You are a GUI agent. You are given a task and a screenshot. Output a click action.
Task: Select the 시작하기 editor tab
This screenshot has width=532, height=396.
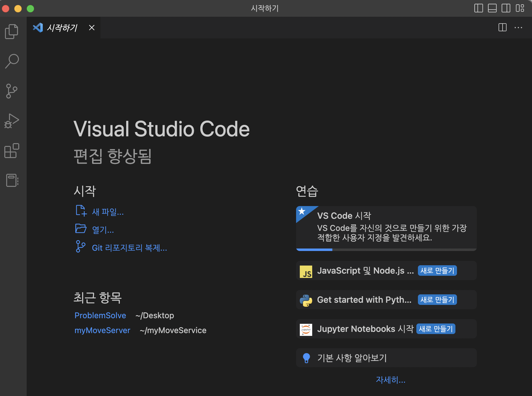[x=64, y=28]
